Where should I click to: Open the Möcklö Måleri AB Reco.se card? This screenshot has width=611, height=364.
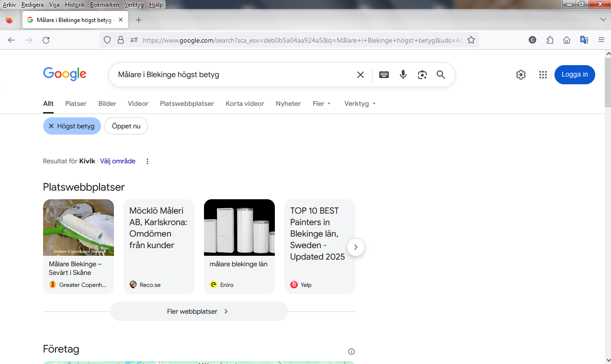[158, 246]
